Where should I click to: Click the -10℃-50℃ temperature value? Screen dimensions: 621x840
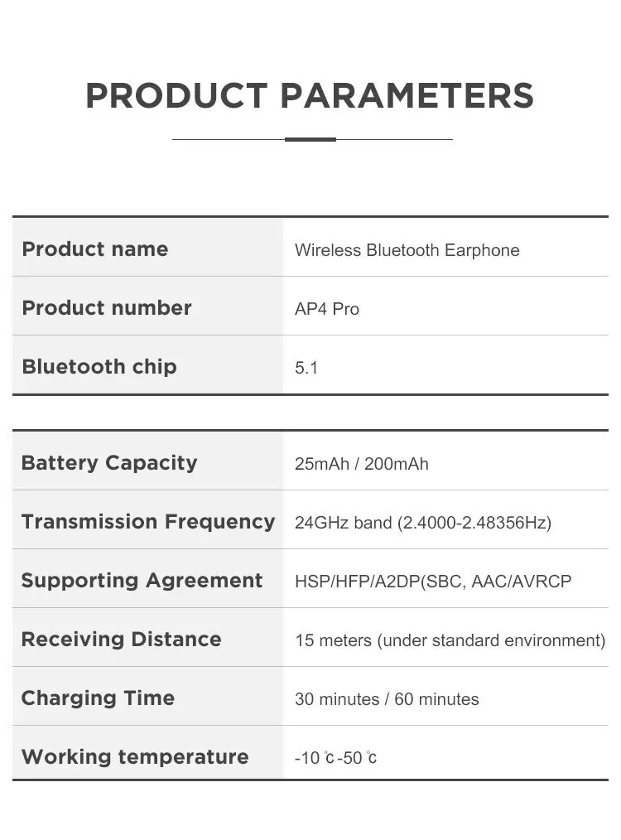point(335,758)
